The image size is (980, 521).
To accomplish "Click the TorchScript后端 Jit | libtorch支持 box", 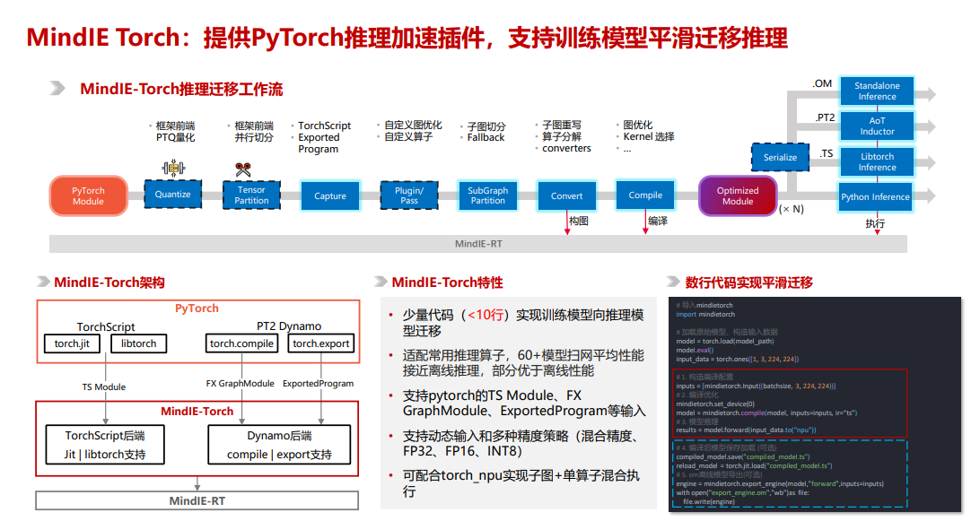I will point(105,445).
